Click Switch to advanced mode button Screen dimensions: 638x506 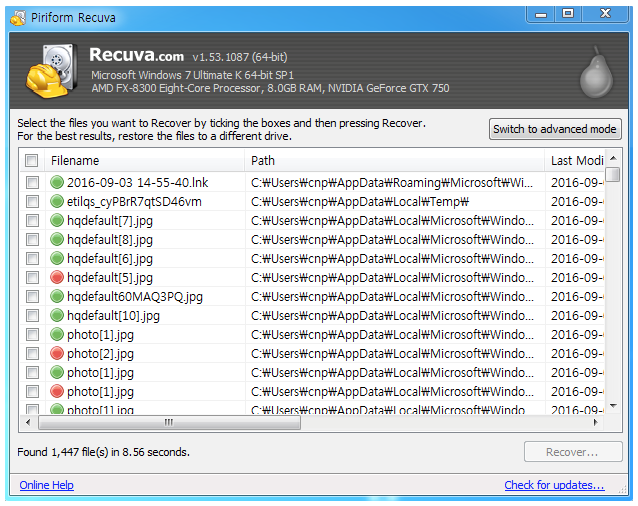point(555,129)
